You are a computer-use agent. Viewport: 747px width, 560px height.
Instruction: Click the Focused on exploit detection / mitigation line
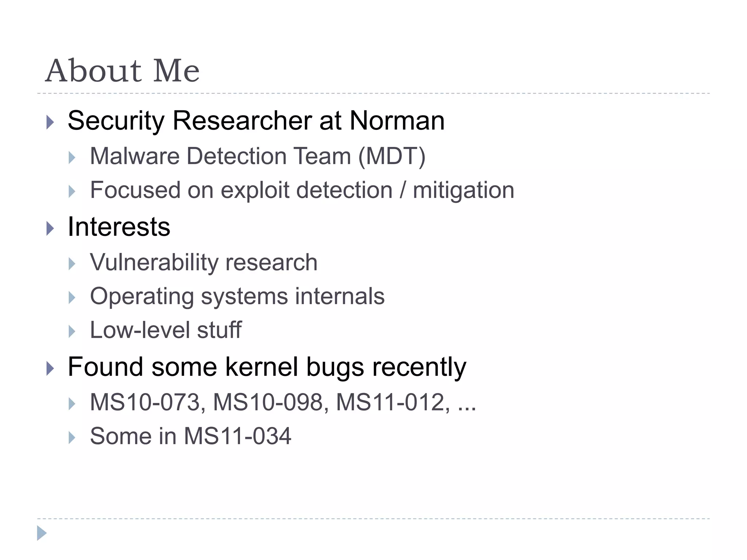[x=302, y=190]
